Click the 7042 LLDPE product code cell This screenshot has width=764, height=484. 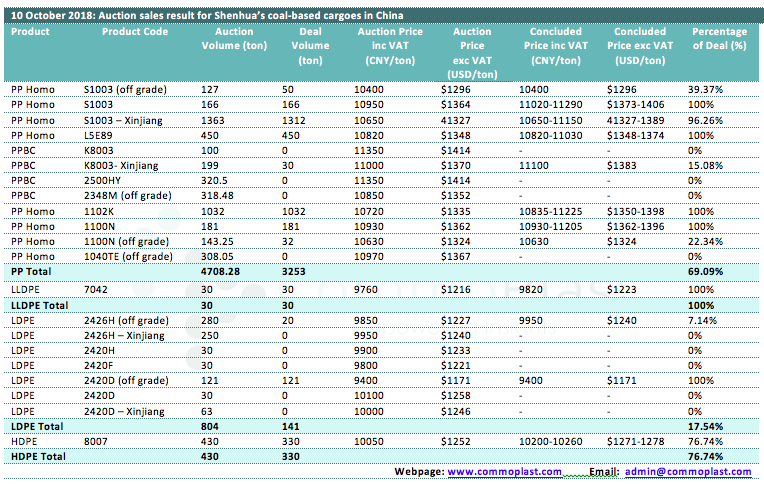[95, 288]
